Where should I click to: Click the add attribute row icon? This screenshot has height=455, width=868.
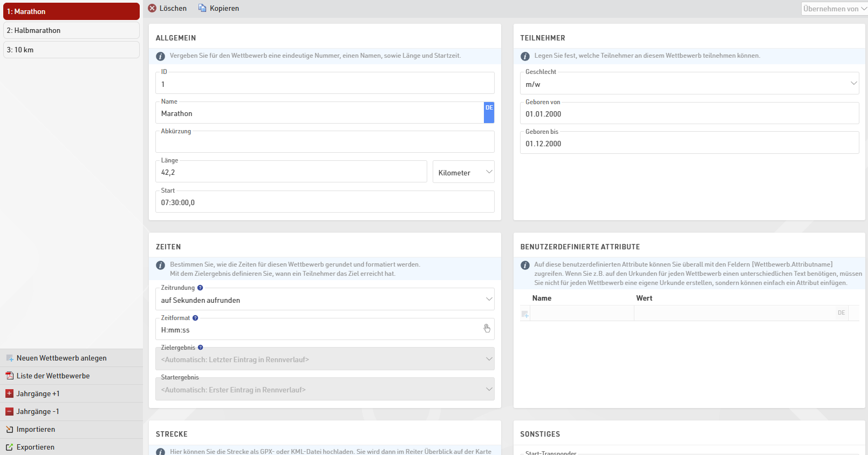[x=525, y=314]
